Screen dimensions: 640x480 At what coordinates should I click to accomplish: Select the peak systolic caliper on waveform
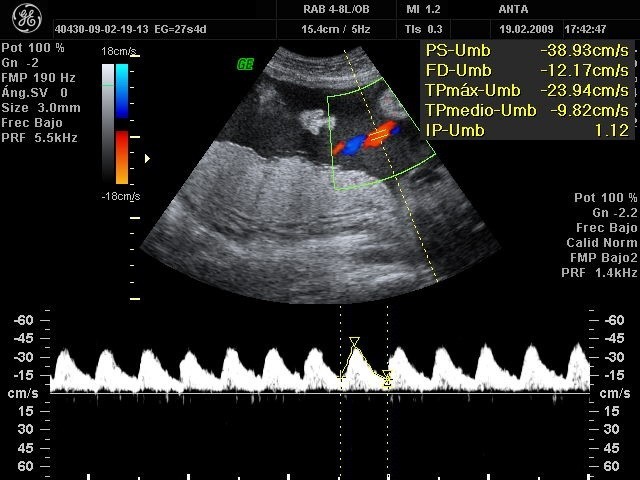pyautogui.click(x=354, y=342)
